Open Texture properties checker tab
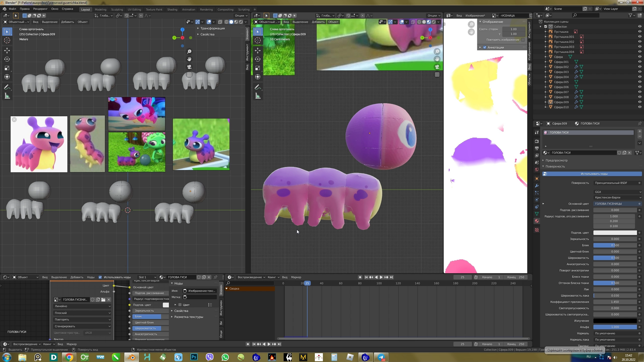The height and width of the screenshot is (362, 644). [x=537, y=230]
